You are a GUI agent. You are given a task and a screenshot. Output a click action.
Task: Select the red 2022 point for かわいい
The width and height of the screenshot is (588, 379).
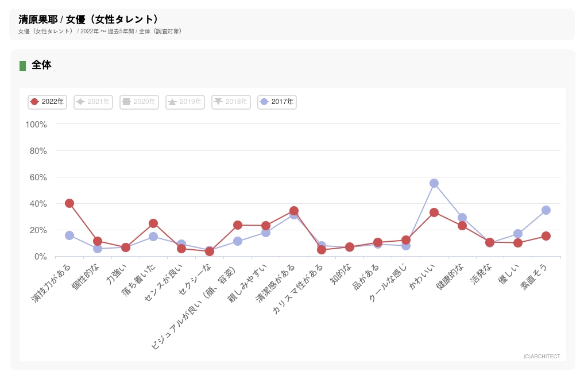434,212
